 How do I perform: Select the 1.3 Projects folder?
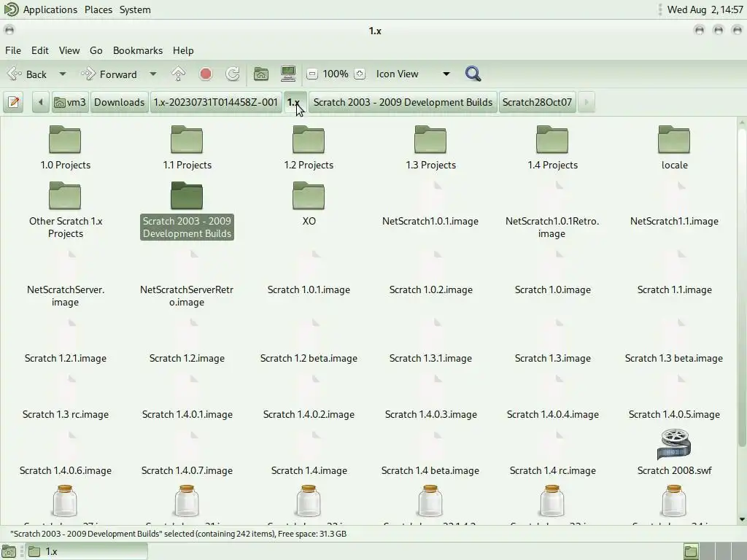pos(430,147)
